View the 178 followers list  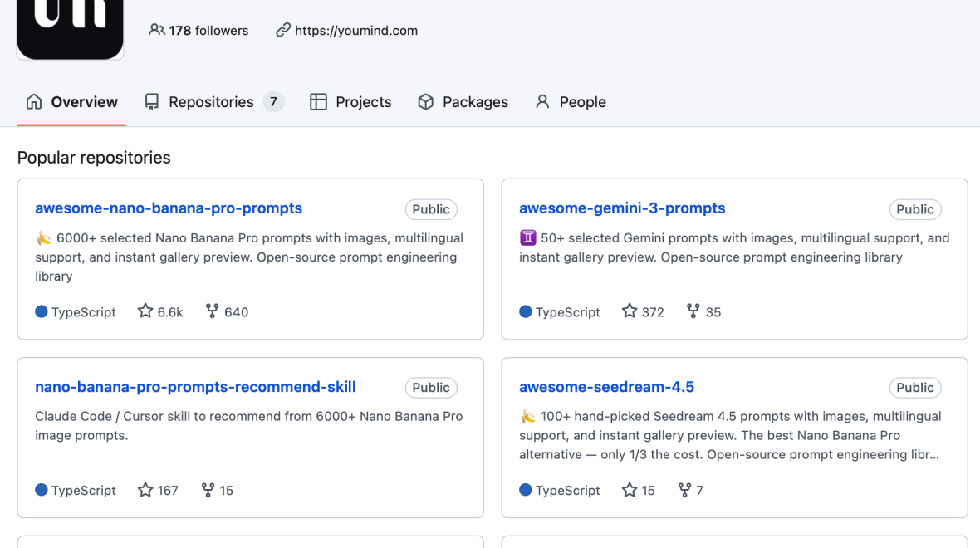pos(208,31)
